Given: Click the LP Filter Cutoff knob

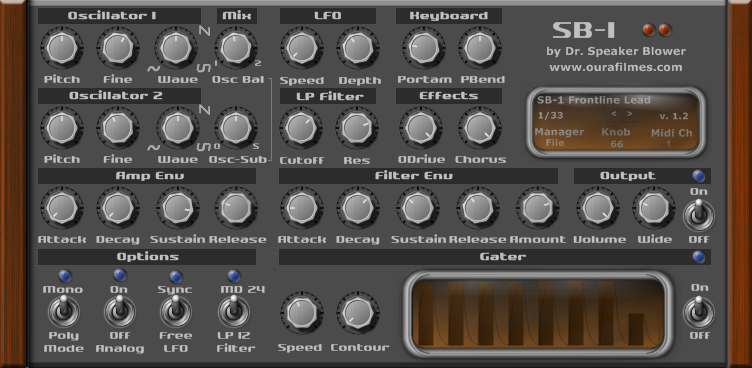Looking at the screenshot, I should (x=301, y=128).
